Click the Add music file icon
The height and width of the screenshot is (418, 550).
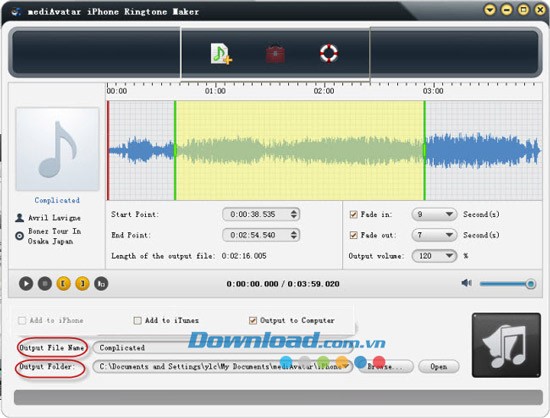click(x=221, y=54)
